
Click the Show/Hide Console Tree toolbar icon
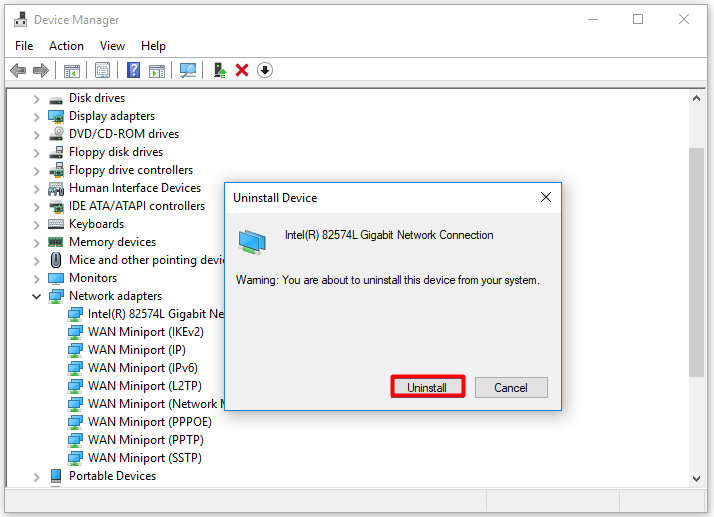pos(71,71)
